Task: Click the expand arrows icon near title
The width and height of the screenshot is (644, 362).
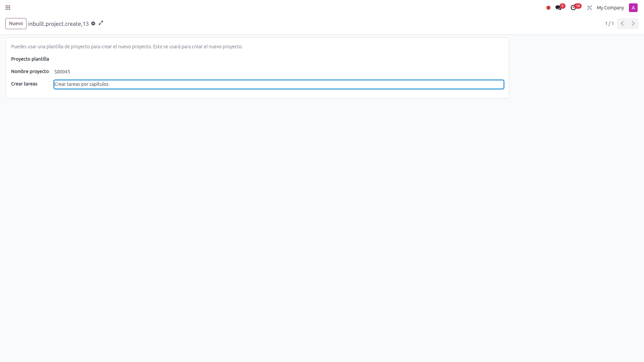Action: (x=101, y=23)
